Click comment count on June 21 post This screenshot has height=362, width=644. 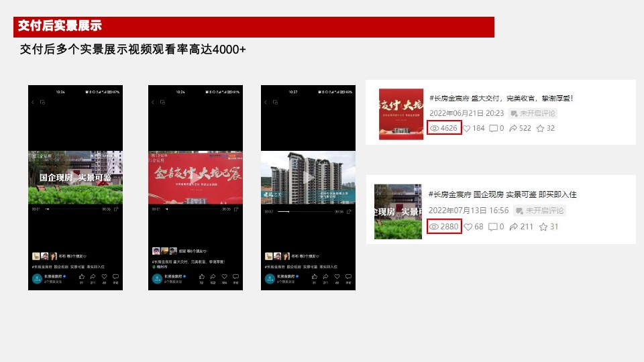coord(496,129)
